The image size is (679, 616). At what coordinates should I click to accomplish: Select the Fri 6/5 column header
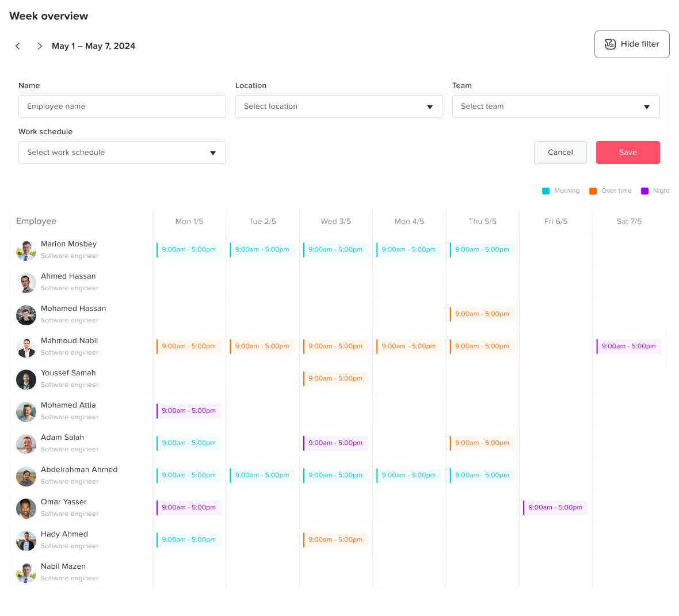[556, 222]
